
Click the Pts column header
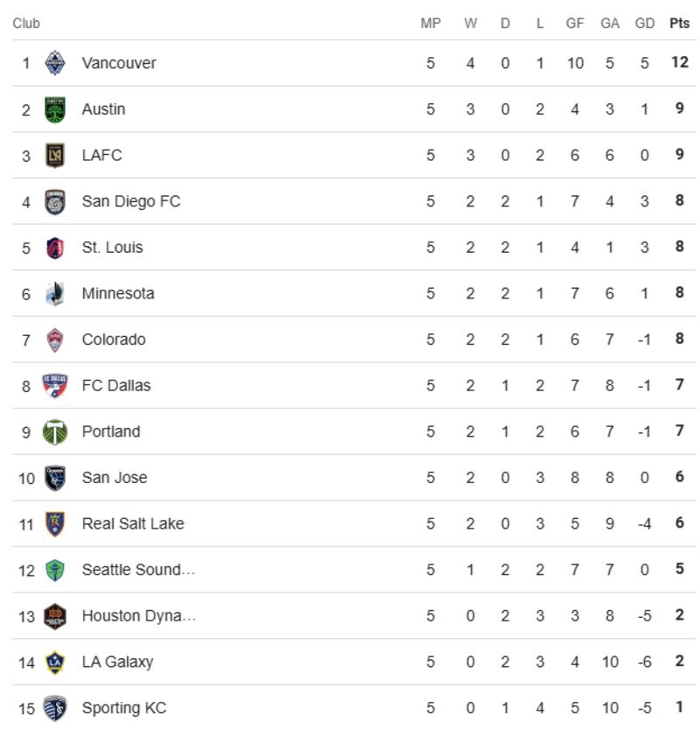point(679,24)
